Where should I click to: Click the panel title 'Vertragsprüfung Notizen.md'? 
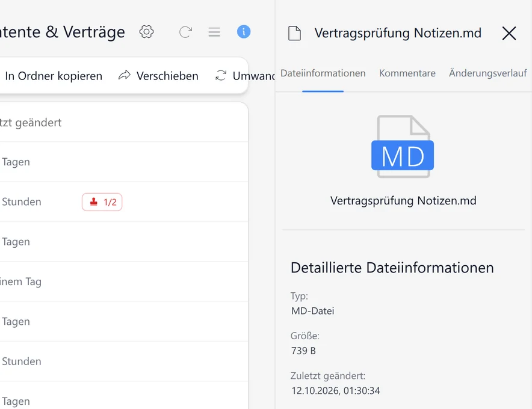tap(398, 33)
